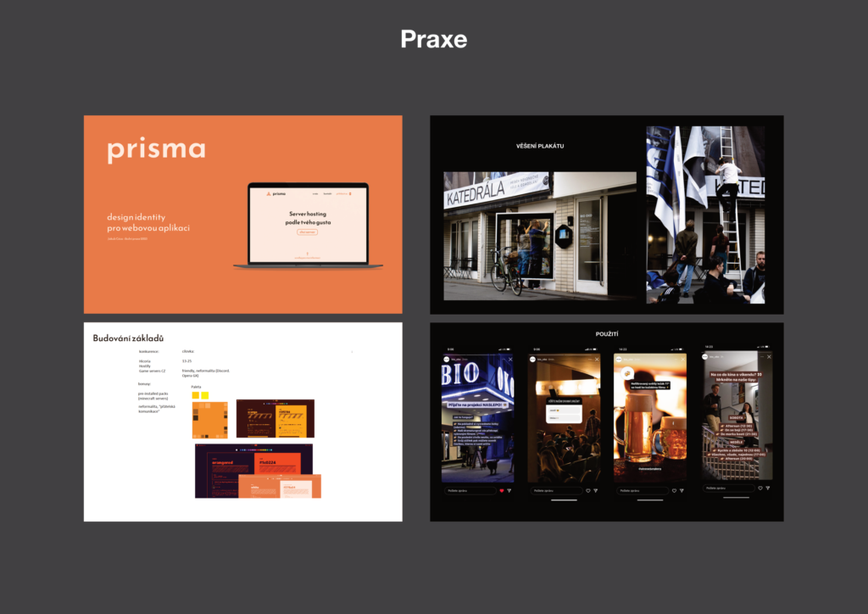
Task: Choose second poll answer in cinema story
Action: click(x=564, y=417)
